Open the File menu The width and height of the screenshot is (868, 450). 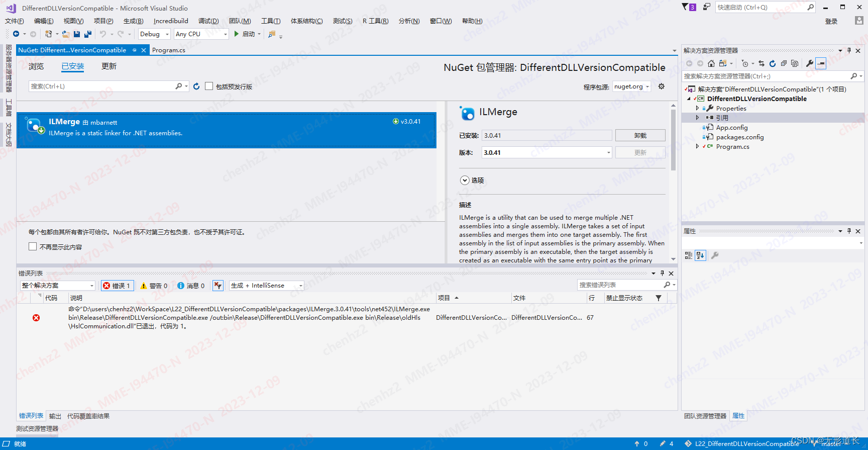pos(15,21)
